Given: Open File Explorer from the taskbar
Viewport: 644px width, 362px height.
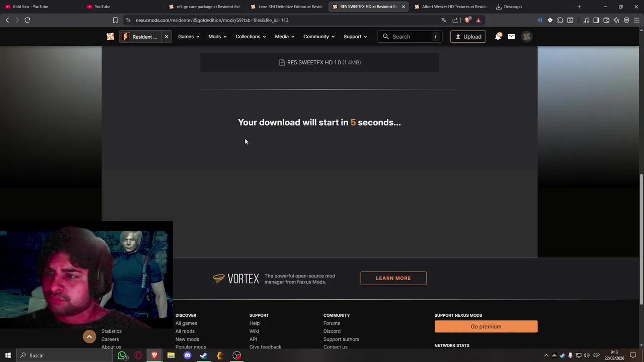Looking at the screenshot, I should 171,355.
